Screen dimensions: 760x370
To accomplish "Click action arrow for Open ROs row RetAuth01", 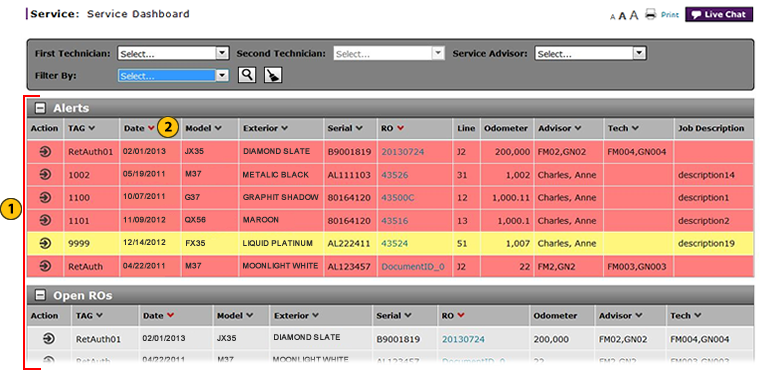I will [49, 339].
